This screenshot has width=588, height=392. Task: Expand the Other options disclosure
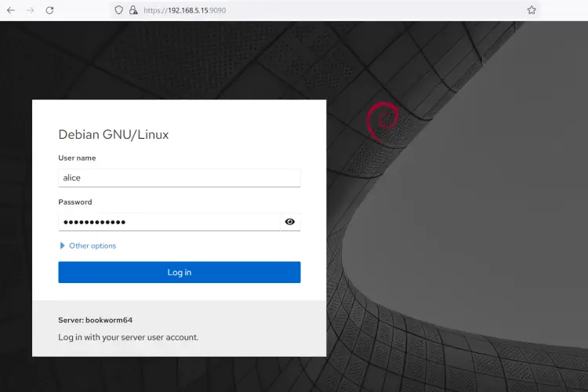pos(88,245)
